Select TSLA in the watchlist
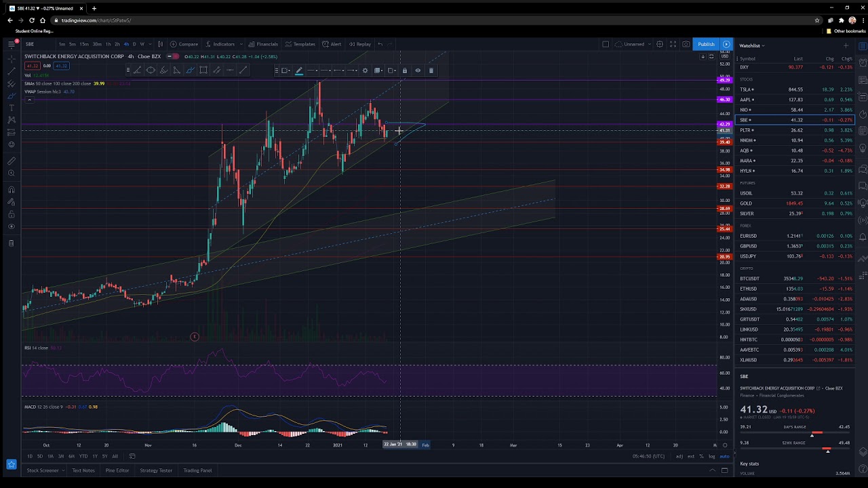The height and width of the screenshot is (488, 868). pyautogui.click(x=795, y=89)
